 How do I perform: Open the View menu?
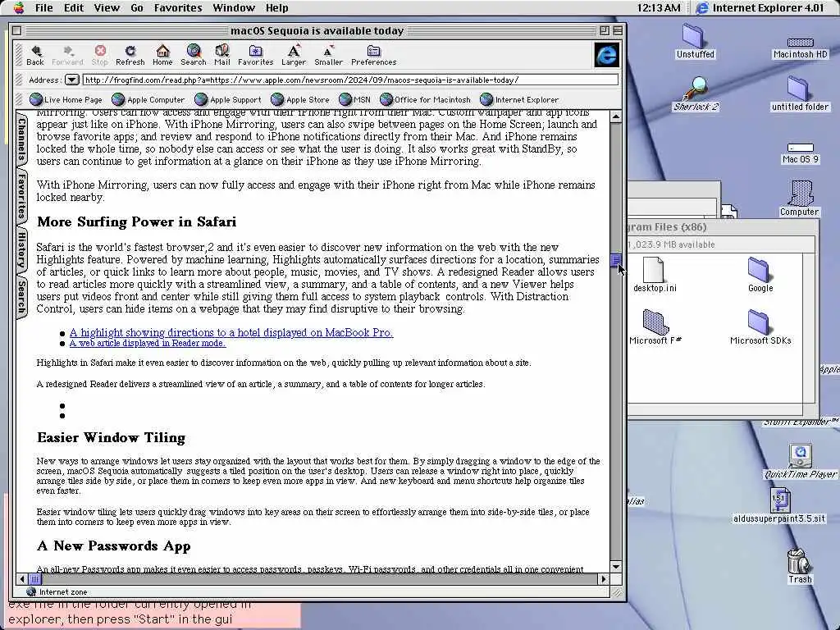[x=107, y=7]
